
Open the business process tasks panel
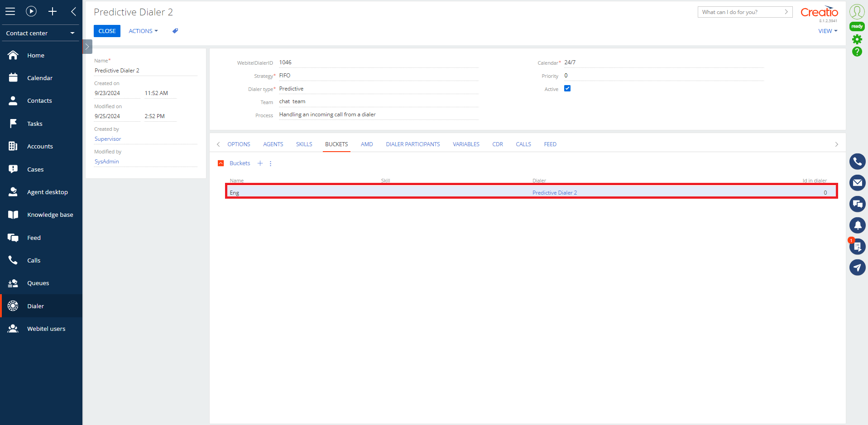click(857, 246)
